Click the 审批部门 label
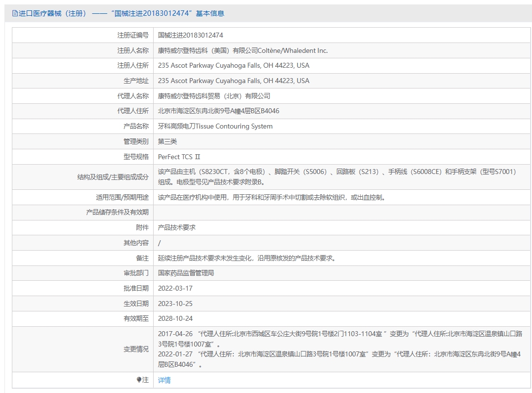 point(136,273)
